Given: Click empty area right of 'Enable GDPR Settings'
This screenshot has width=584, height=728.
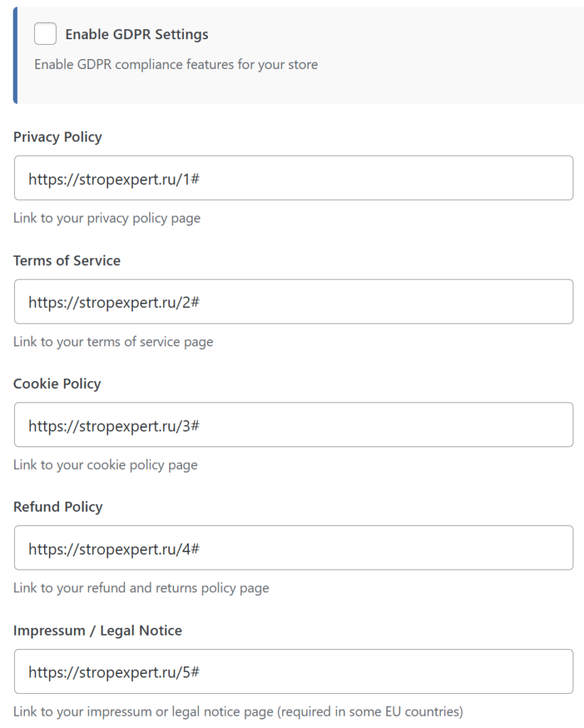Looking at the screenshot, I should 391,34.
